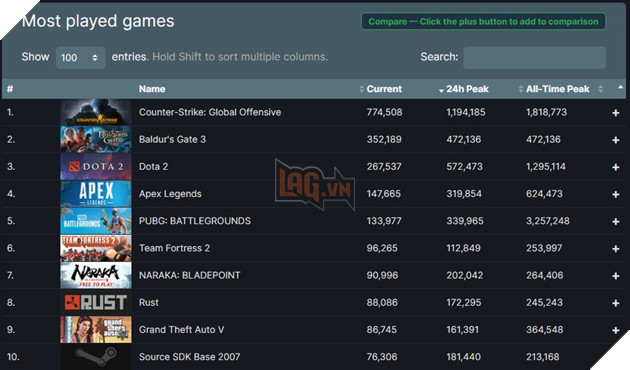Open the Show entries count dropdown
The width and height of the screenshot is (630, 370).
pyautogui.click(x=80, y=57)
